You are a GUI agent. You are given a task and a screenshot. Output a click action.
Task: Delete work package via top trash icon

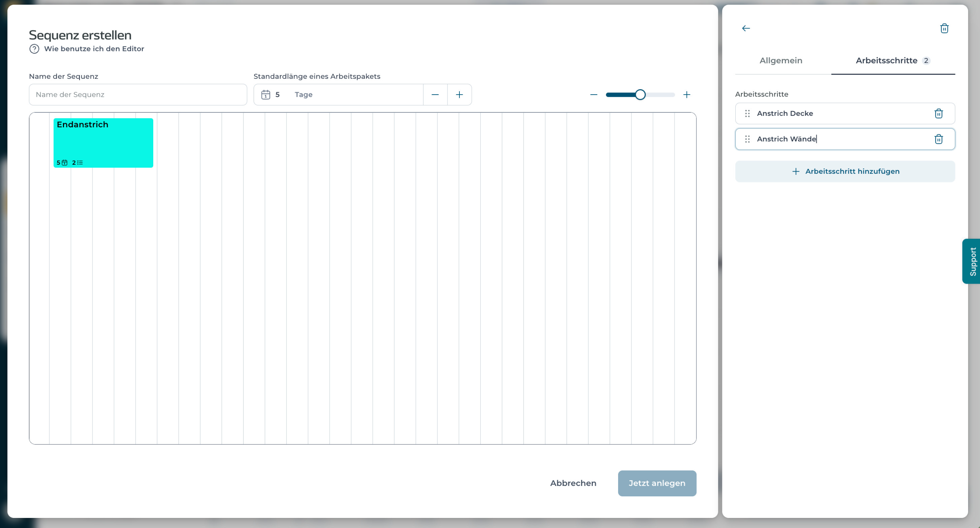pos(944,28)
